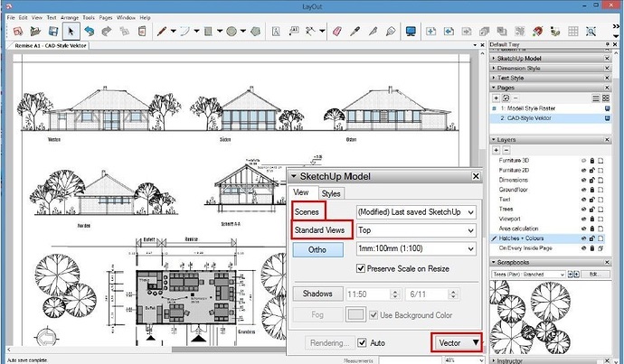
Task: Click the Ortho button
Action: pos(317,248)
